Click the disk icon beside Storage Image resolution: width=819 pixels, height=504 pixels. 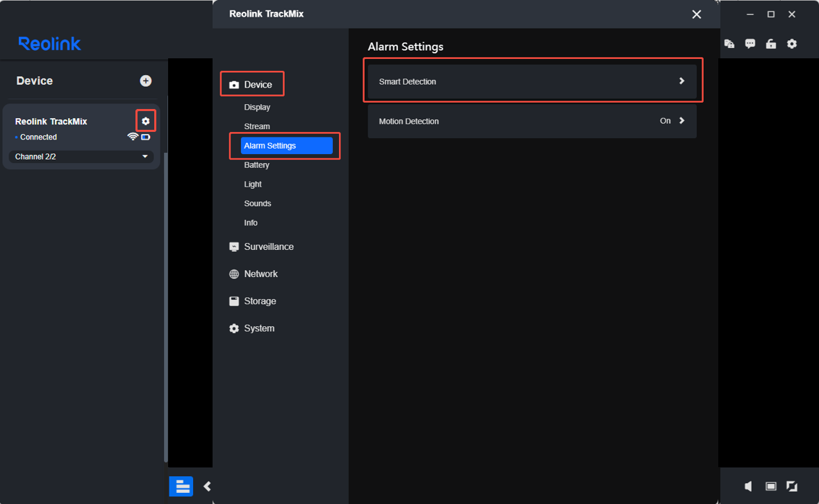234,301
